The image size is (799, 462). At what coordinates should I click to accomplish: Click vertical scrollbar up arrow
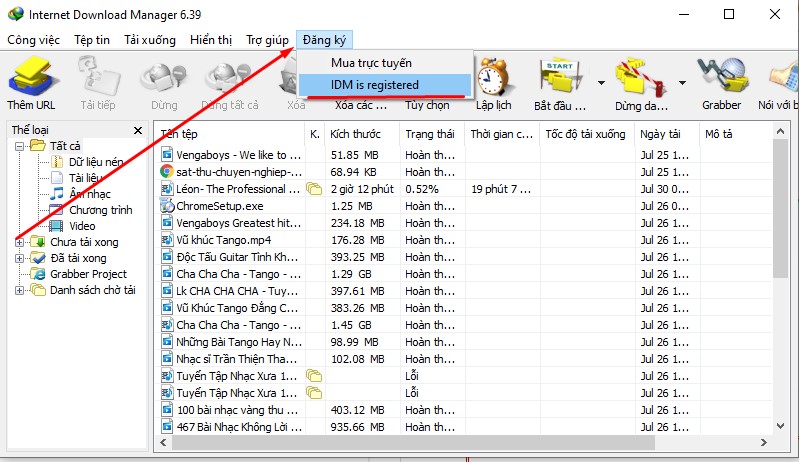coord(781,131)
